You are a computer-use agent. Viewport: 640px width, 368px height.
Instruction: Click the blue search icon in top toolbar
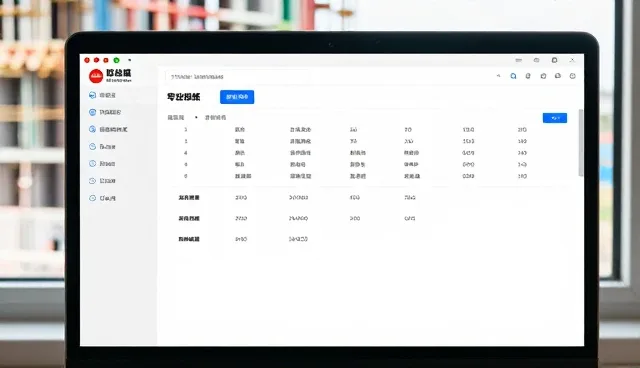513,76
